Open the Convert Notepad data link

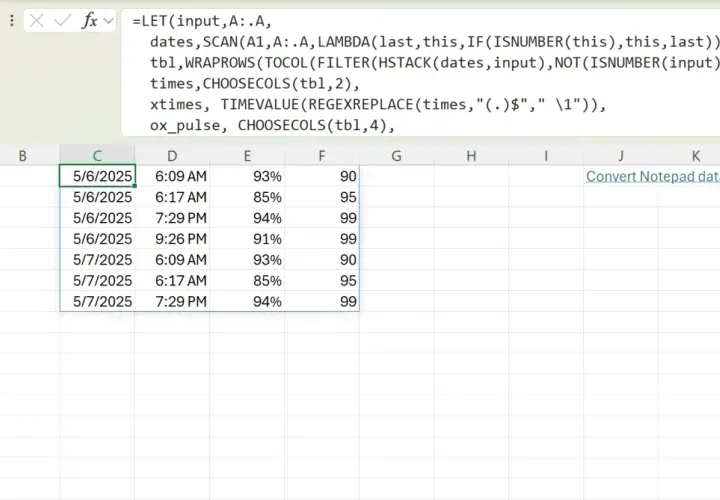click(652, 176)
